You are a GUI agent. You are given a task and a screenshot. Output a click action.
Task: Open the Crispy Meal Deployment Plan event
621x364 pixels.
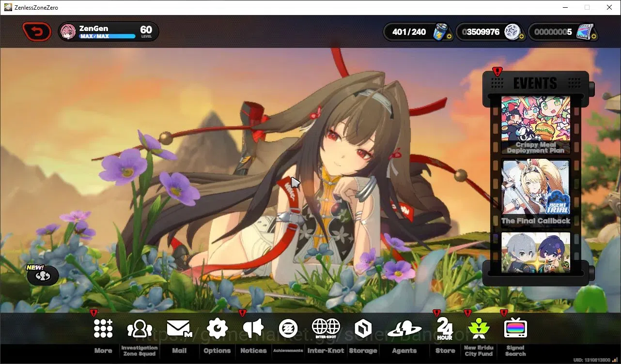pos(536,125)
